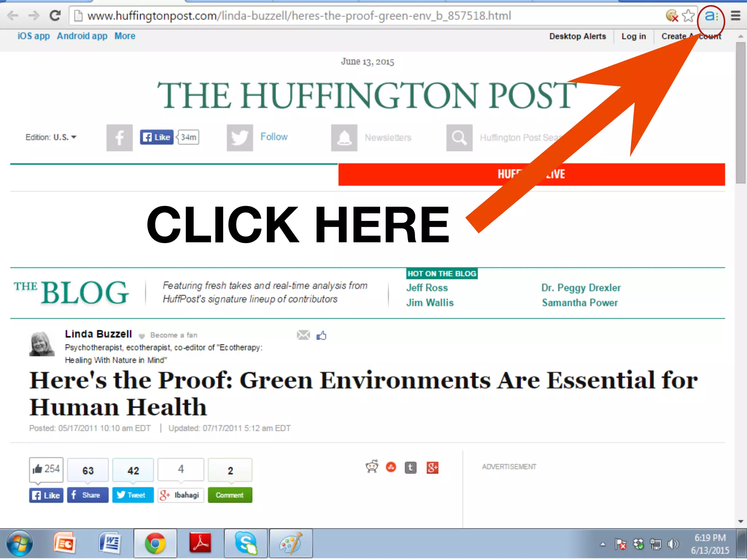Click the Facebook Like button with 34m

(x=157, y=137)
